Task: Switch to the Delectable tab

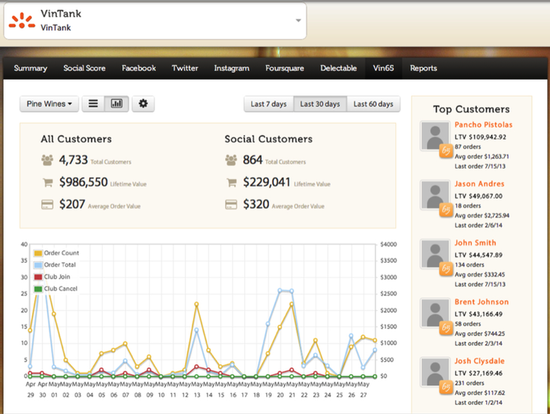Action: 338,68
